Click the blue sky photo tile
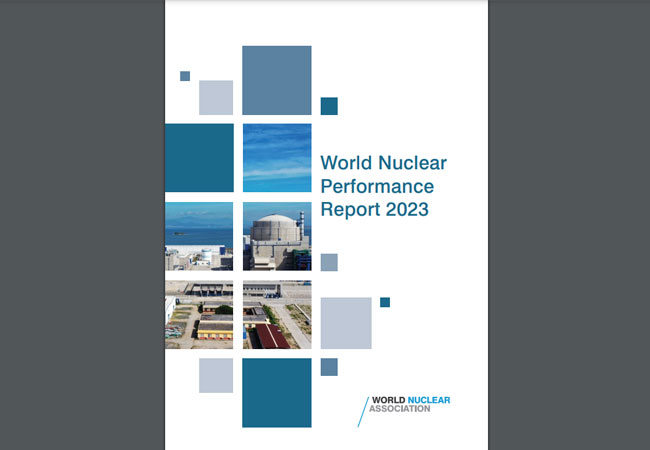This screenshot has height=450, width=650. click(277, 158)
